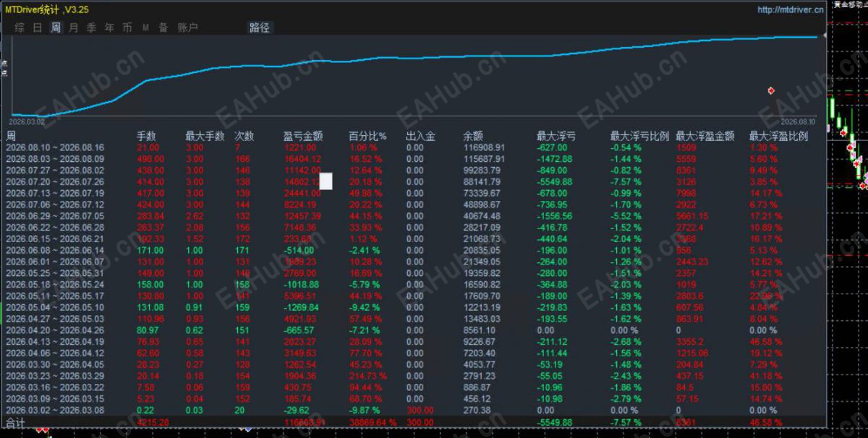Select the week row 2026.03.02 ~ 2026.03.08
The width and height of the screenshot is (868, 438).
tap(414, 410)
